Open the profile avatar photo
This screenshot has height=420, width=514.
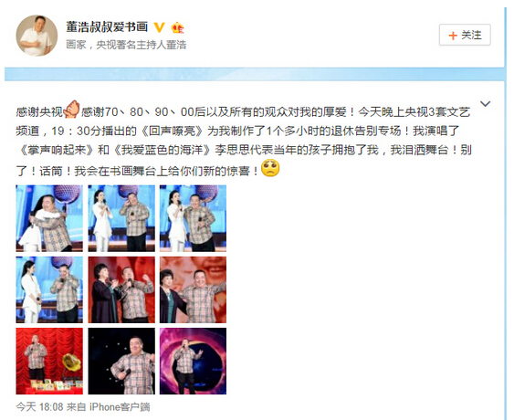(37, 36)
